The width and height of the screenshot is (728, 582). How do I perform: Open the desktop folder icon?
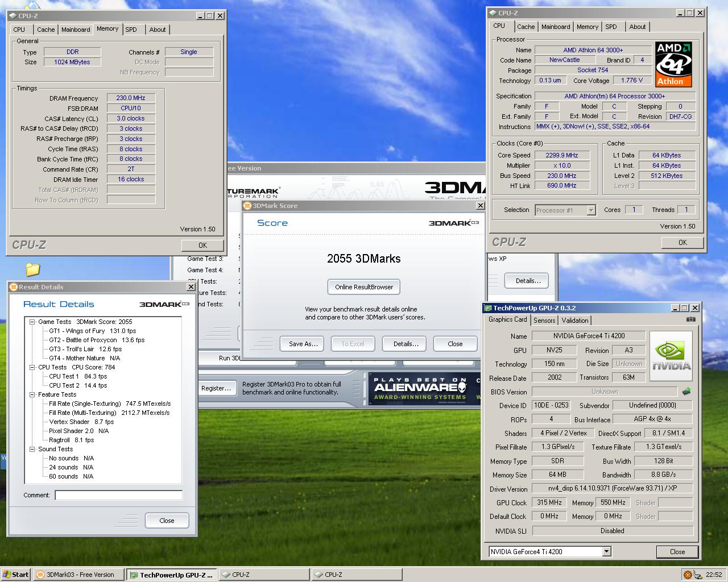point(33,269)
